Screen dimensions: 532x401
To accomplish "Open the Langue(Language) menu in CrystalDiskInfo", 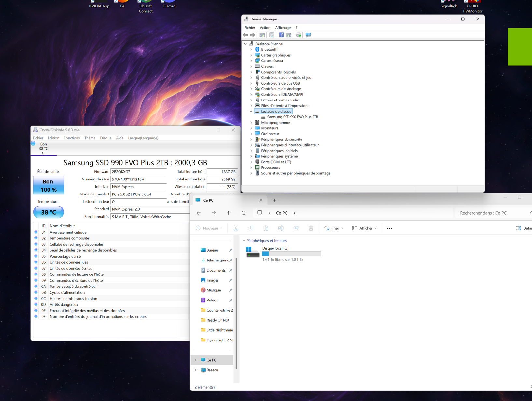I will (143, 138).
